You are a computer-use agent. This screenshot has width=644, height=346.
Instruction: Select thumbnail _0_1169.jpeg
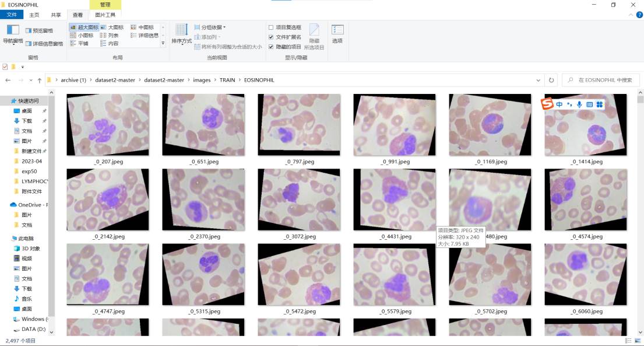tap(490, 125)
